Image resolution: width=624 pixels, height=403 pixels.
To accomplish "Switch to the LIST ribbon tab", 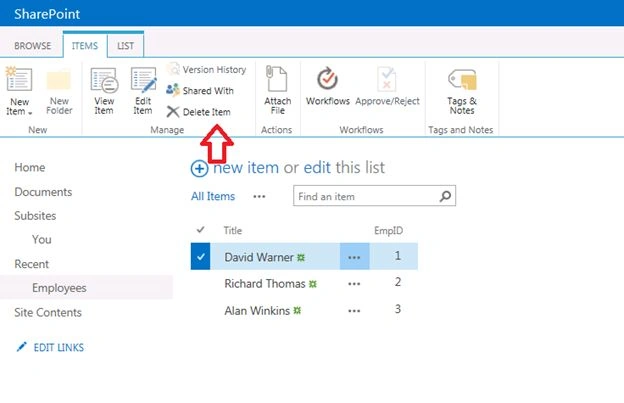I will [x=125, y=46].
